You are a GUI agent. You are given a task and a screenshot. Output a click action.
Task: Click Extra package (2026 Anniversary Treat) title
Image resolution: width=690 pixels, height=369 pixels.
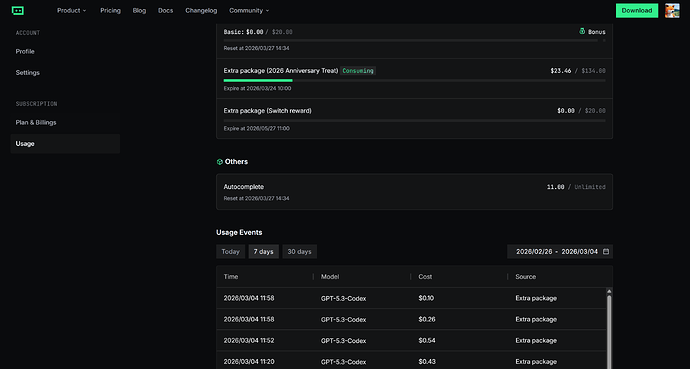tap(281, 71)
